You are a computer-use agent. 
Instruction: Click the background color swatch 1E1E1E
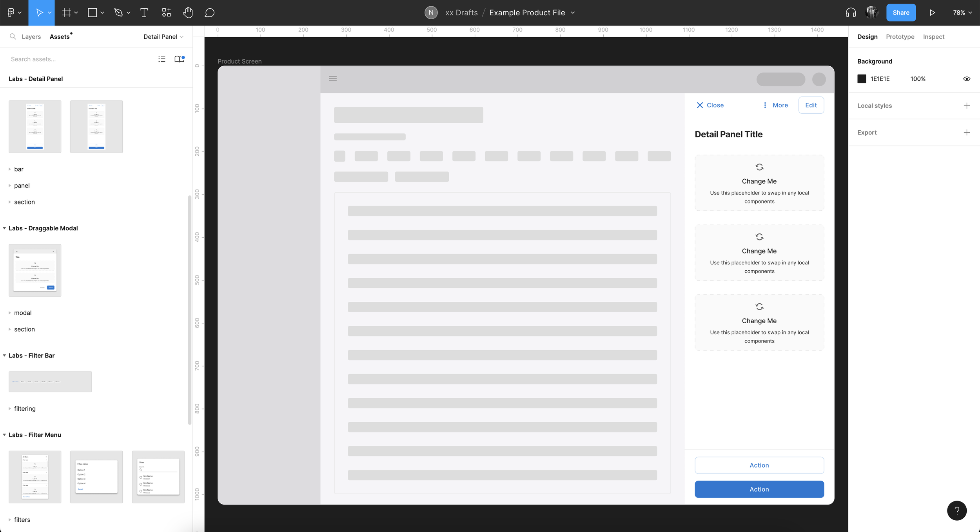pos(862,79)
